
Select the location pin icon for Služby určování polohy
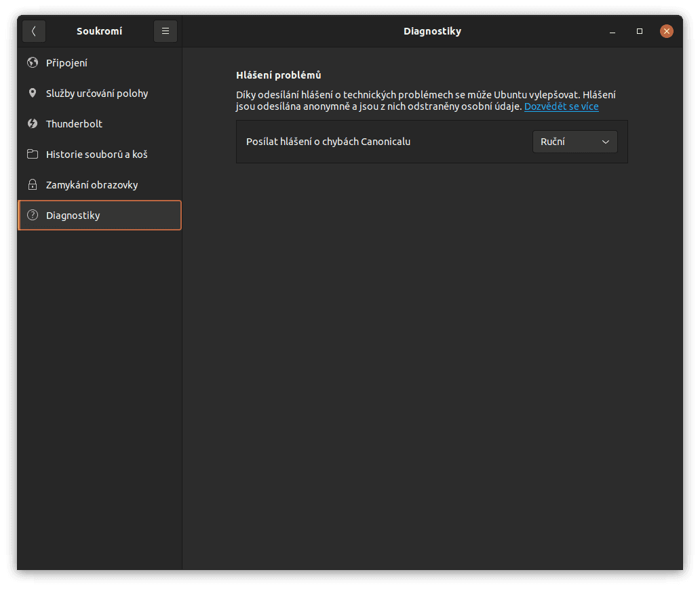pos(32,93)
